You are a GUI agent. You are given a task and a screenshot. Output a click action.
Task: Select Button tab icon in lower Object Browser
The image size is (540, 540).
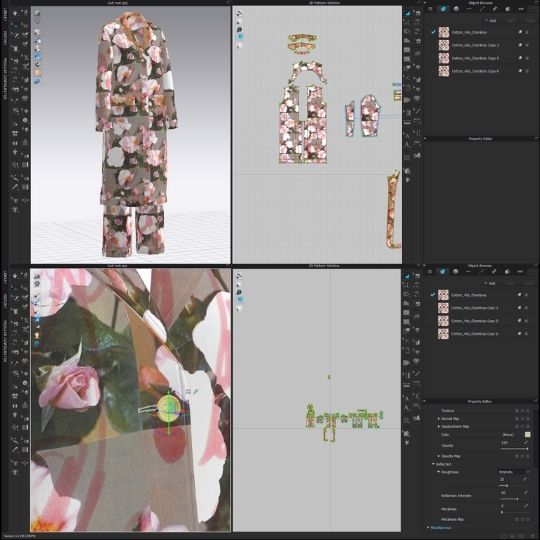pos(456,272)
